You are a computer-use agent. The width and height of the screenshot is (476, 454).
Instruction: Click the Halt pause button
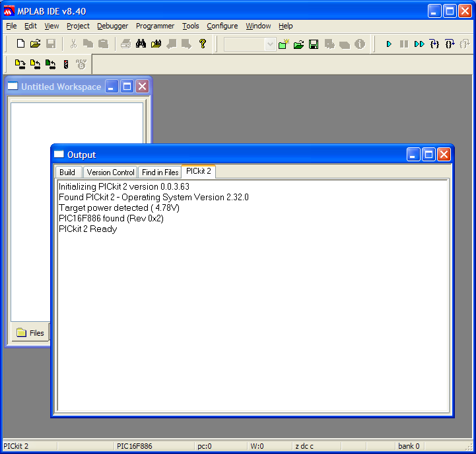pos(404,44)
